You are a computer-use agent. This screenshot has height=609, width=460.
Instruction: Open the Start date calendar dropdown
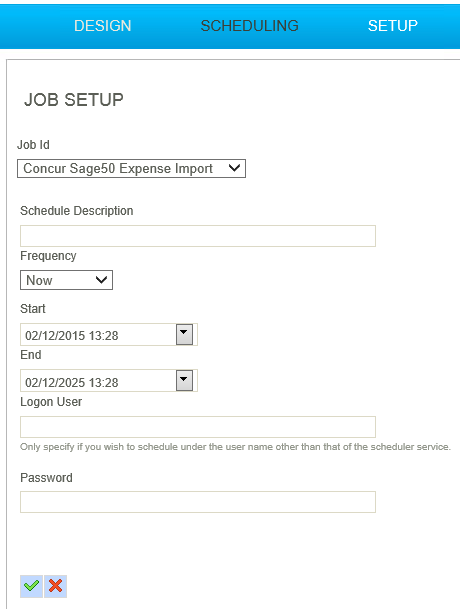185,335
